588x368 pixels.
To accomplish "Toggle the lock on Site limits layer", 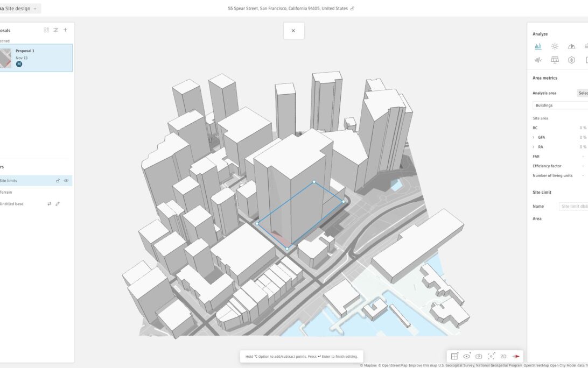I will pyautogui.click(x=58, y=181).
